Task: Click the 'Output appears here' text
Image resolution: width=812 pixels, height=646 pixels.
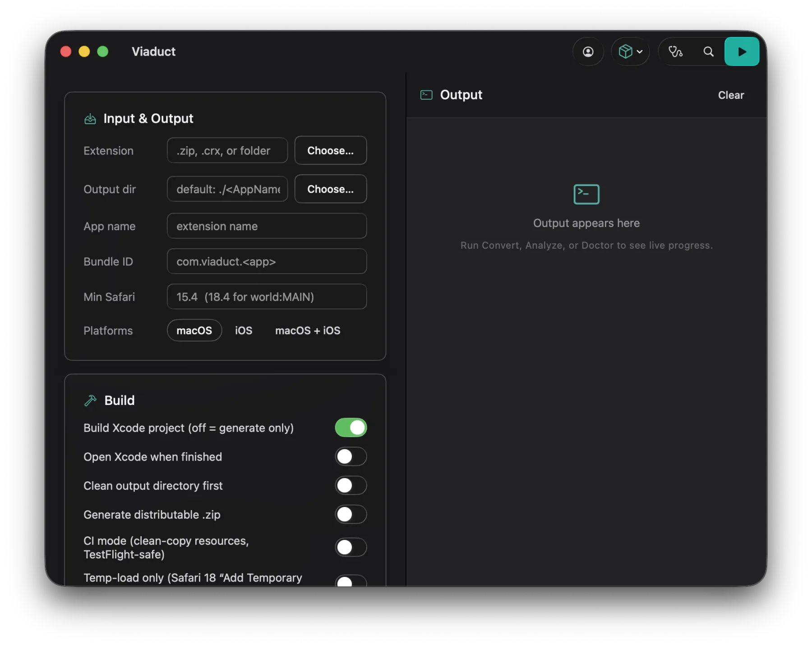Action: pyautogui.click(x=586, y=223)
